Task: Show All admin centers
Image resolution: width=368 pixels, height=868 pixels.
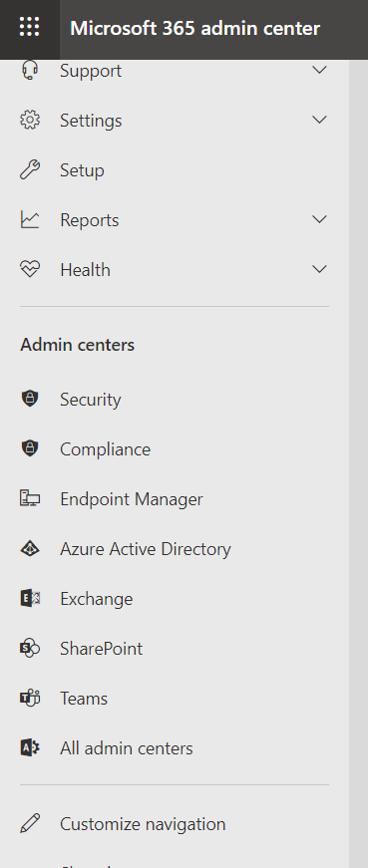Action: [x=127, y=748]
